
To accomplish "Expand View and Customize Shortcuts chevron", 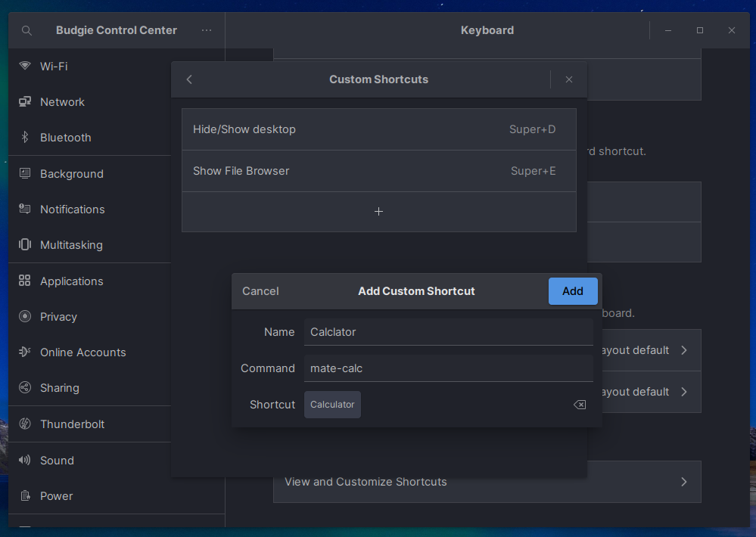I will (684, 482).
